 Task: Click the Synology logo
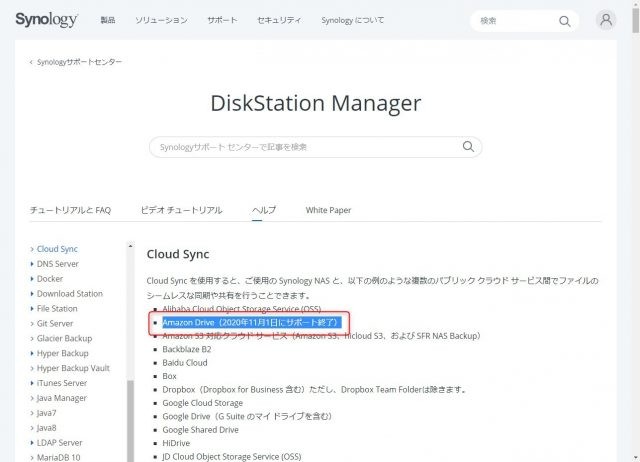48,19
